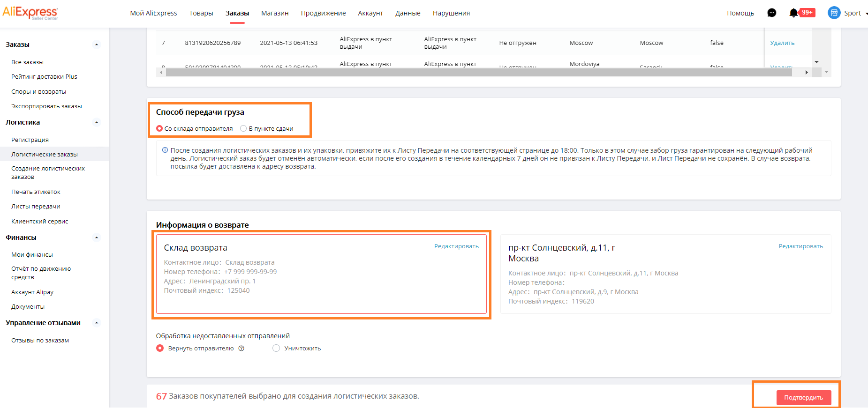
Task: Open Документы in sidebar
Action: pos(28,307)
